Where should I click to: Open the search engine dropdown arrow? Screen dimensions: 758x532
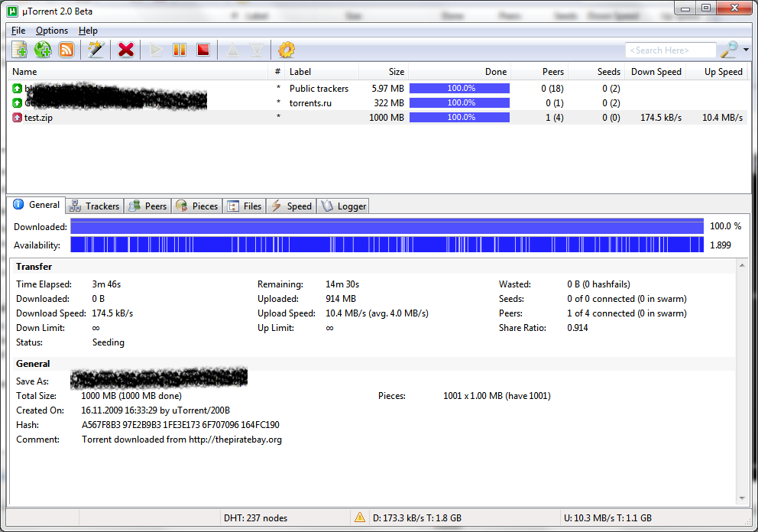pyautogui.click(x=746, y=50)
